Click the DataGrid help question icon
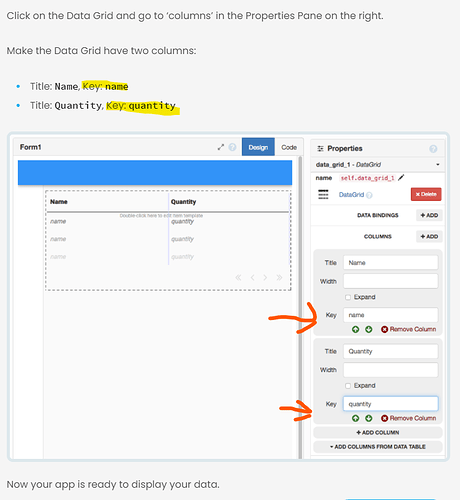460x500 pixels. [369, 195]
